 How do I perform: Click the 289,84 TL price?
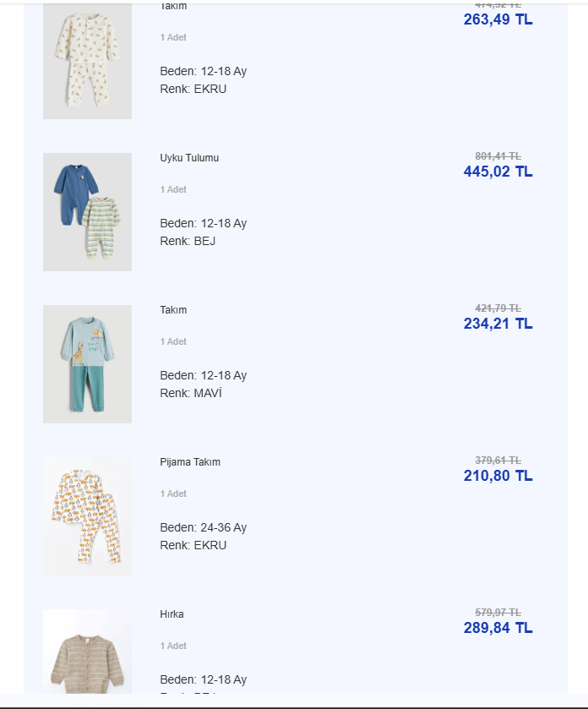coord(498,628)
